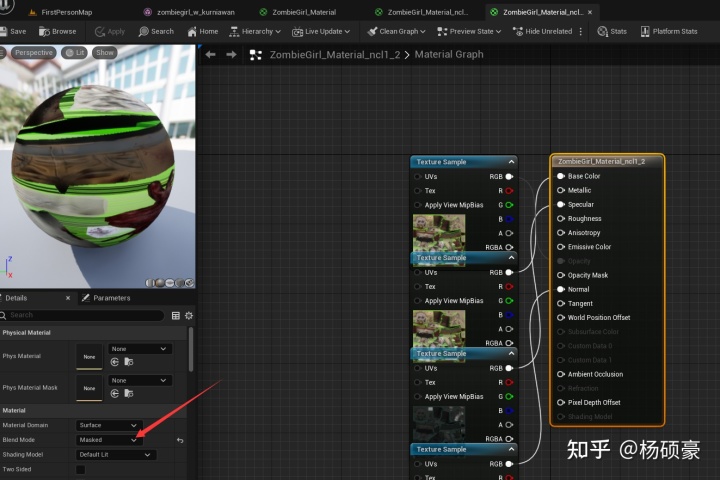Apply the material changes

(110, 31)
